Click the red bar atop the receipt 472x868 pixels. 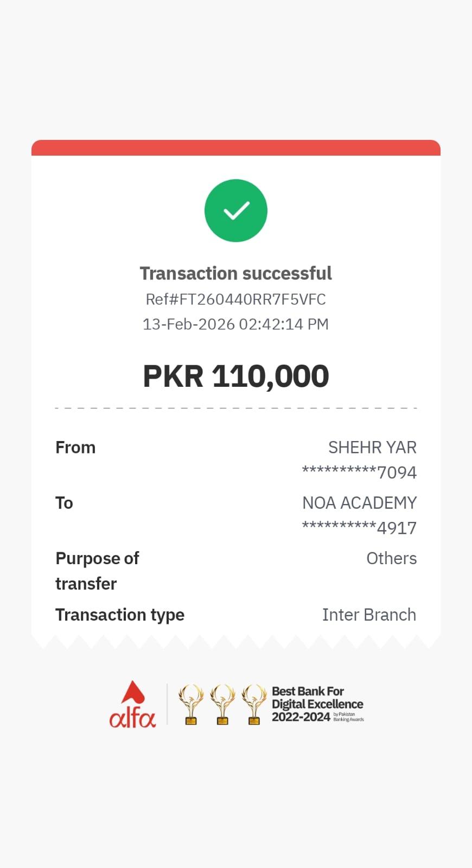pos(236,148)
